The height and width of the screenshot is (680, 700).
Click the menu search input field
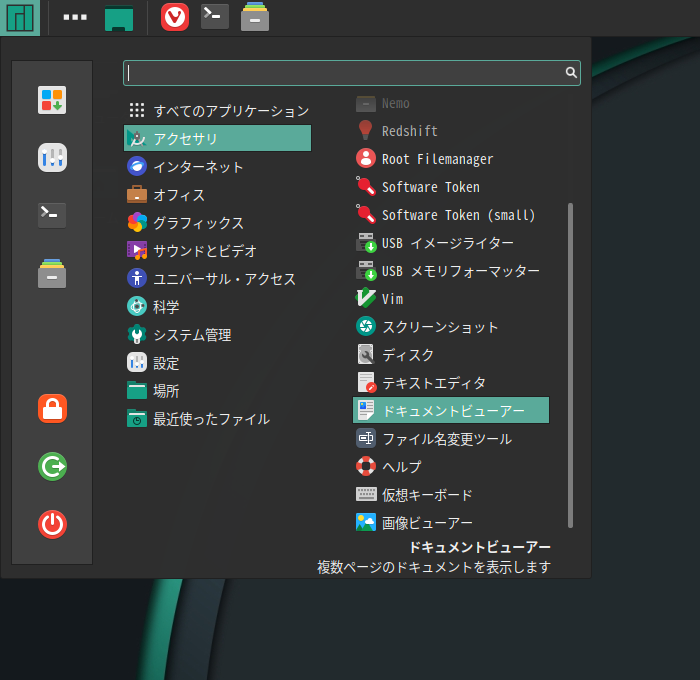click(345, 73)
